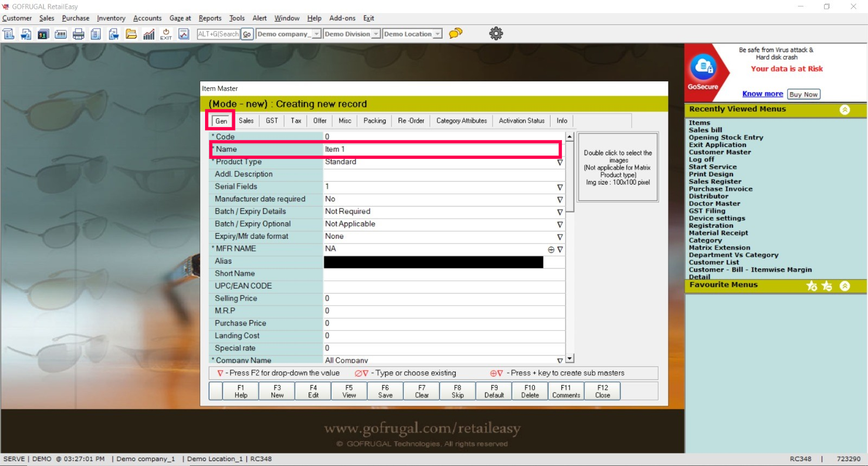
Task: Click the printer icon in the toolbar
Action: 79,34
